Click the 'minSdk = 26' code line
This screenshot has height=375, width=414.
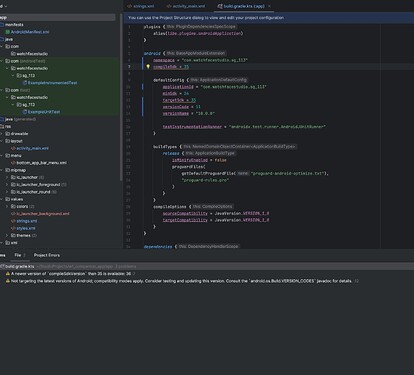click(x=176, y=93)
